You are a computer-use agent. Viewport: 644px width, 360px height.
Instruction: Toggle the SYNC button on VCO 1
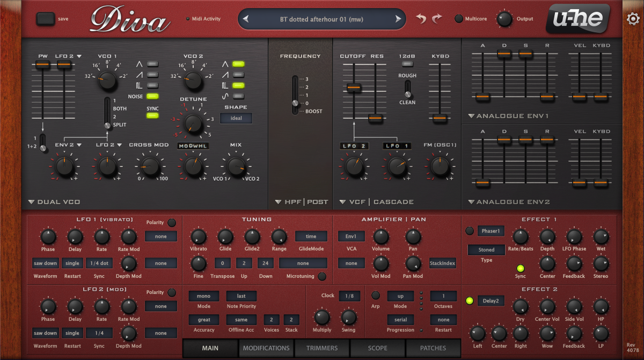coord(153,116)
